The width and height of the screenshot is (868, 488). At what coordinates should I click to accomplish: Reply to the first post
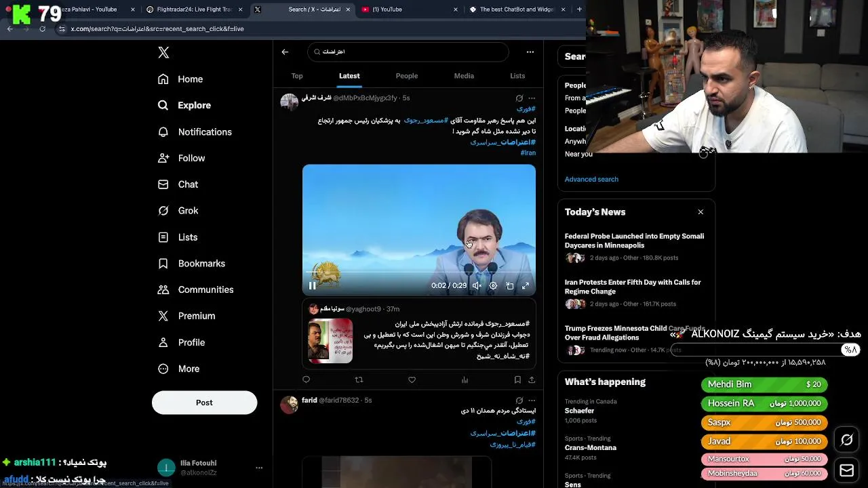306,380
